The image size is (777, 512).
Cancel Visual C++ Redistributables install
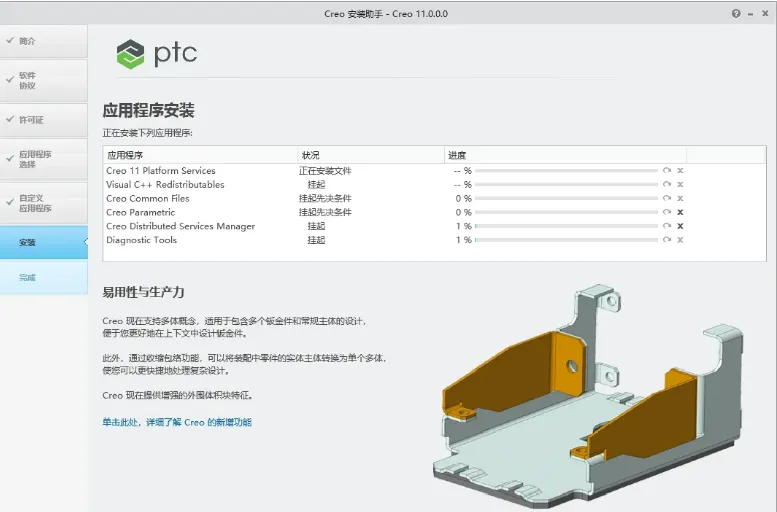680,184
